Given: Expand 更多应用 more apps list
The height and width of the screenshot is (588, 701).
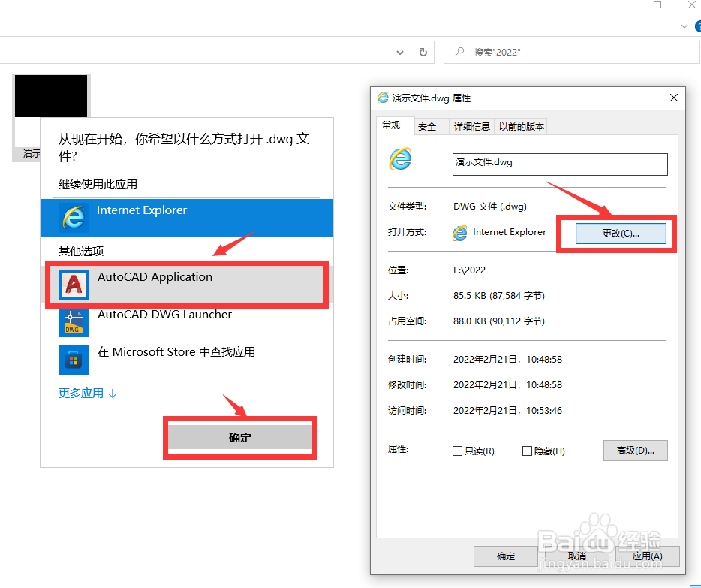Looking at the screenshot, I should [x=88, y=393].
